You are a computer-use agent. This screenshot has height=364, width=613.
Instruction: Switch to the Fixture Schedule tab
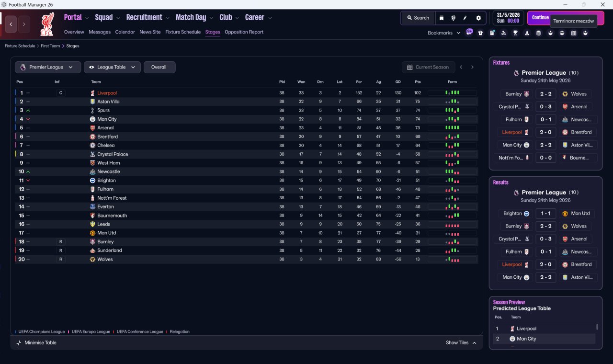click(x=183, y=32)
